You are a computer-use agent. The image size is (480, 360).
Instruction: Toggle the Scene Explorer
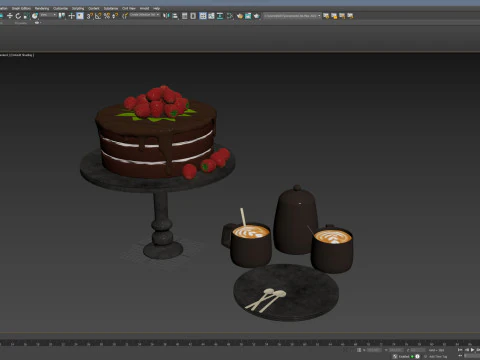184,16
